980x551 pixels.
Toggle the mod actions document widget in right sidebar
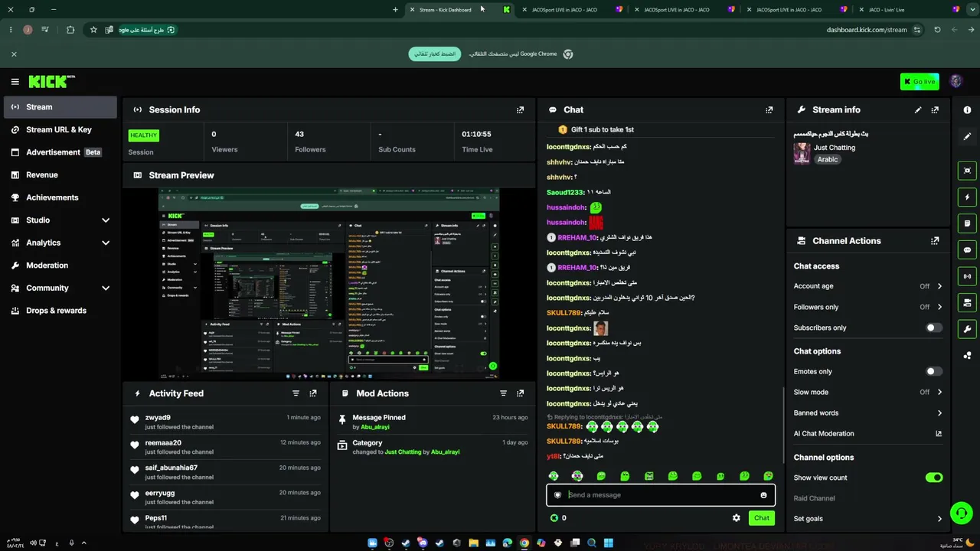(x=967, y=223)
